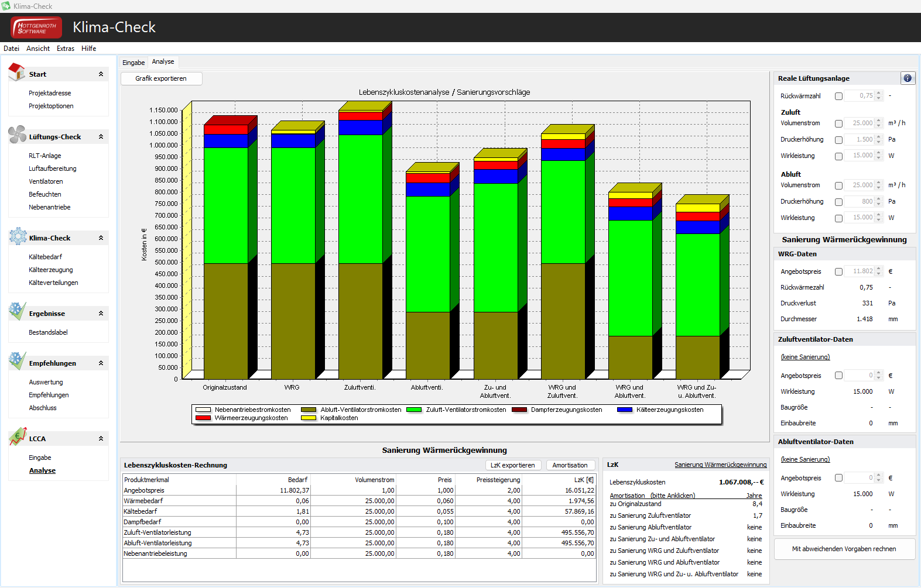Click the Amortisation (bitte Anklicken) link
Viewport: 921px width, 588px height.
[652, 496]
